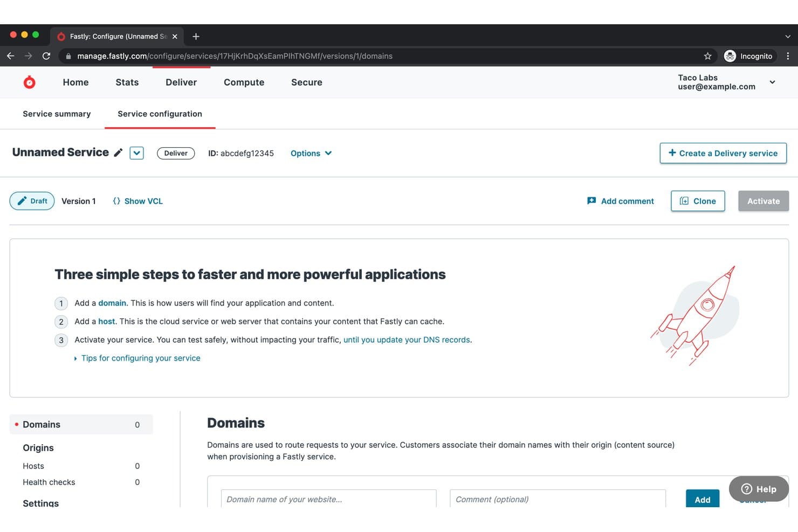Click the Activate button
Screen dimensions: 798x532
click(763, 201)
